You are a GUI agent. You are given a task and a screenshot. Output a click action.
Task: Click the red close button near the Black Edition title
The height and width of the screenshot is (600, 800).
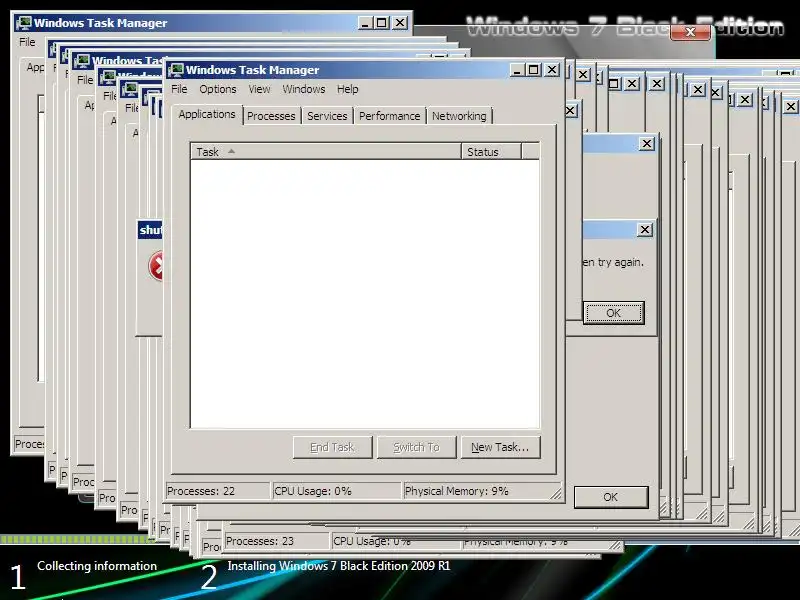[690, 32]
